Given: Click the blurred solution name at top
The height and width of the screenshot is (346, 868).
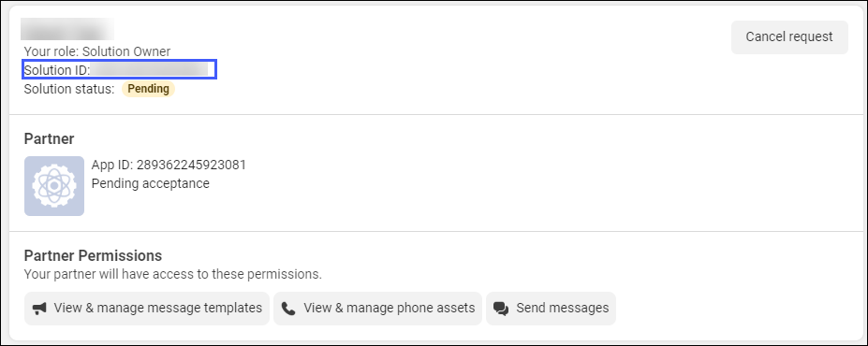Looking at the screenshot, I should 67,29.
